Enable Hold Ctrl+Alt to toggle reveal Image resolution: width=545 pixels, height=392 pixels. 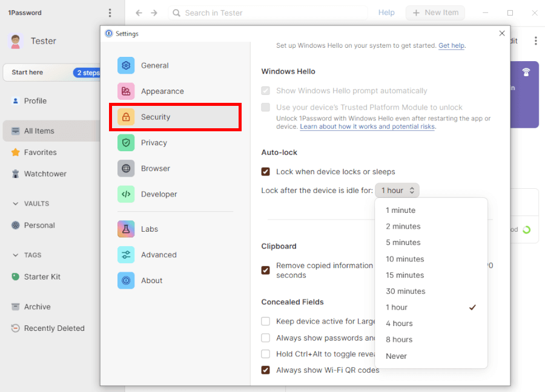(265, 353)
